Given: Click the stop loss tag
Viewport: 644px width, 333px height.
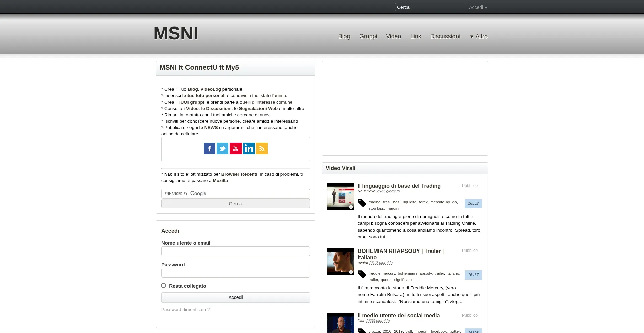Looking at the screenshot, I should pos(376,208).
